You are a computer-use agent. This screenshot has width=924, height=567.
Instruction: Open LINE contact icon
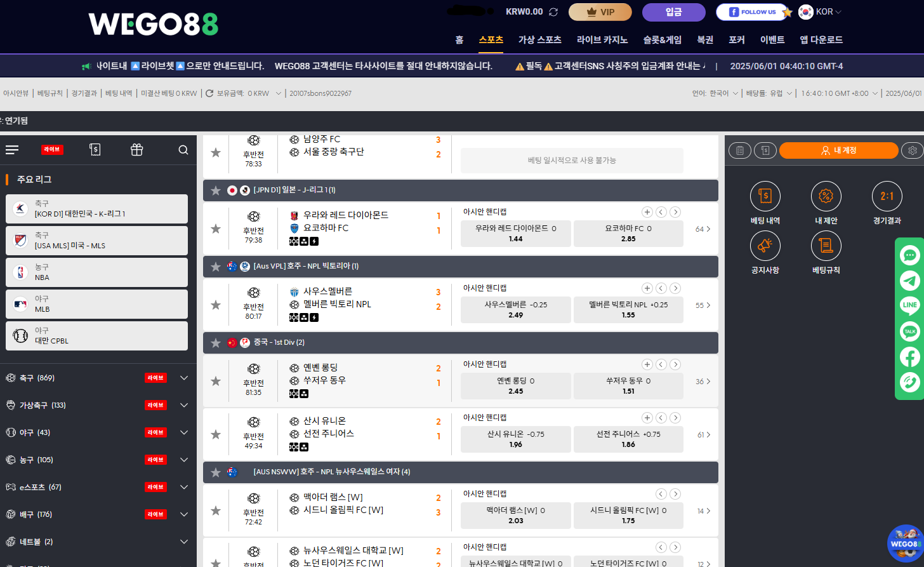coord(910,306)
